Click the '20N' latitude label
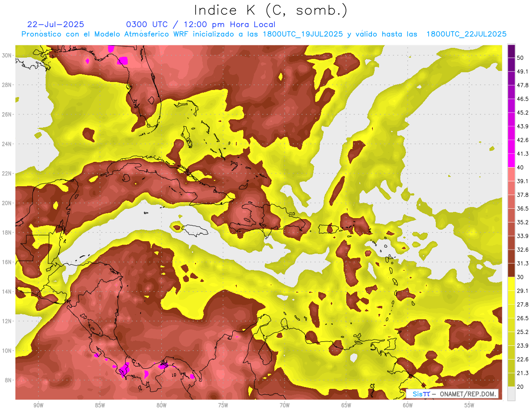 point(8,203)
